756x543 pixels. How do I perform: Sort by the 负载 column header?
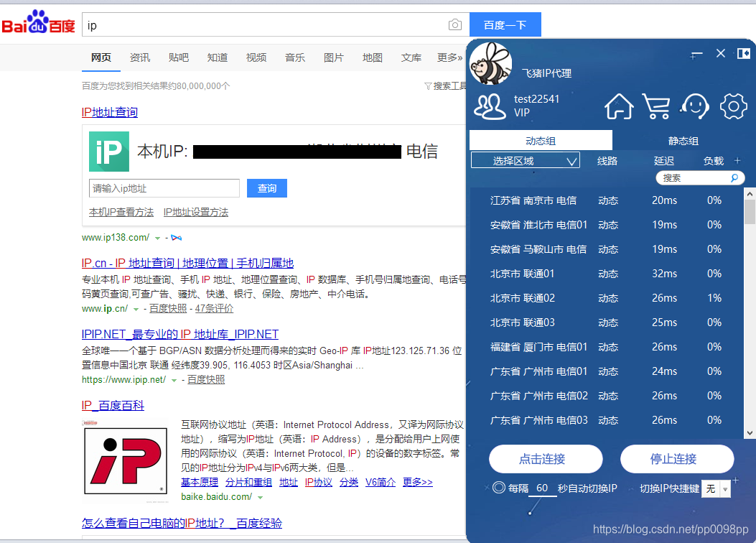click(714, 161)
